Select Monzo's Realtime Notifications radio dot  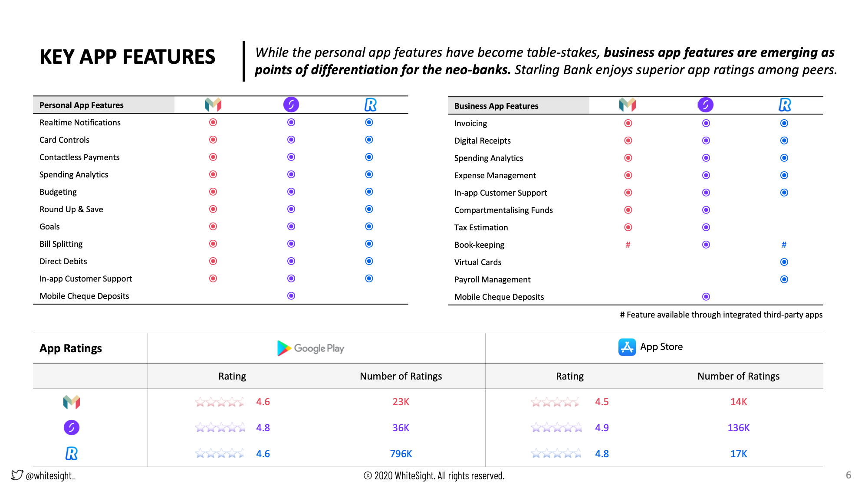[x=213, y=122]
